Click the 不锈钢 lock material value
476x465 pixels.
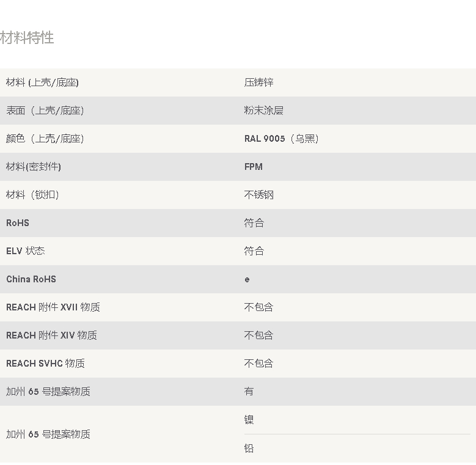click(x=258, y=195)
